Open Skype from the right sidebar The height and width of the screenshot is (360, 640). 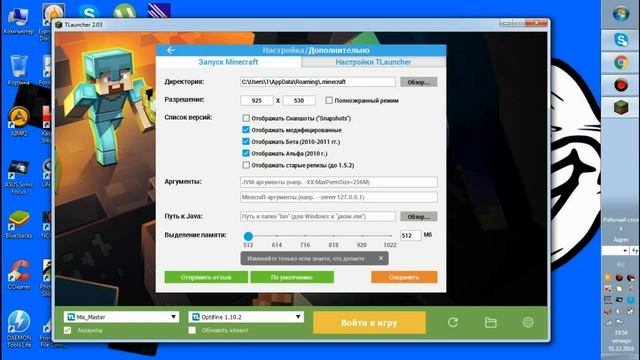point(621,40)
